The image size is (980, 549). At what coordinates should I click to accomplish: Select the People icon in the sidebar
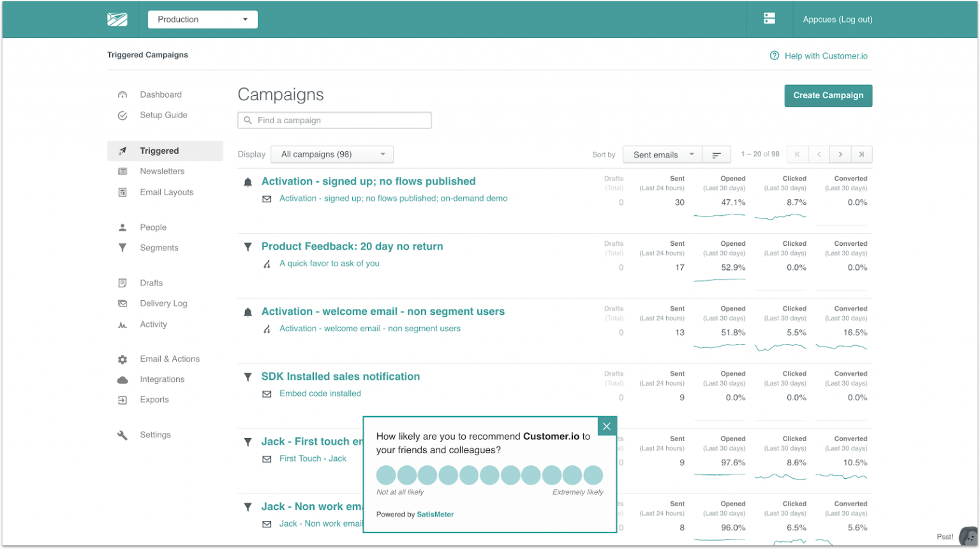122,227
